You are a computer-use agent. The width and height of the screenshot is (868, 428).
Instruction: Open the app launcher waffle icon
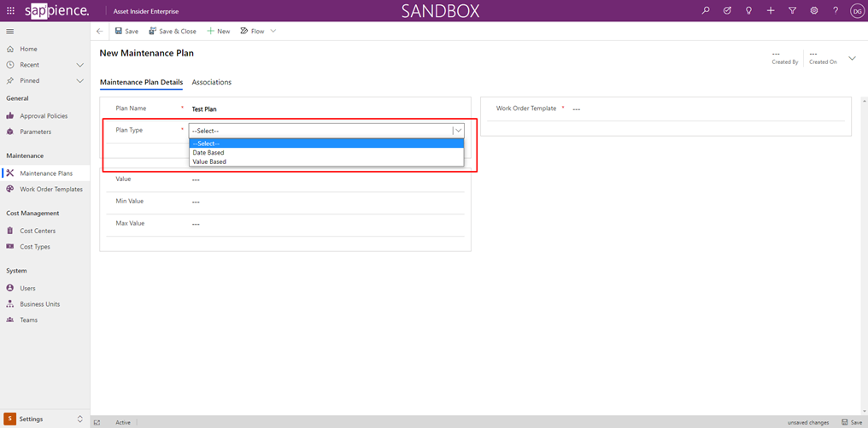coord(10,11)
